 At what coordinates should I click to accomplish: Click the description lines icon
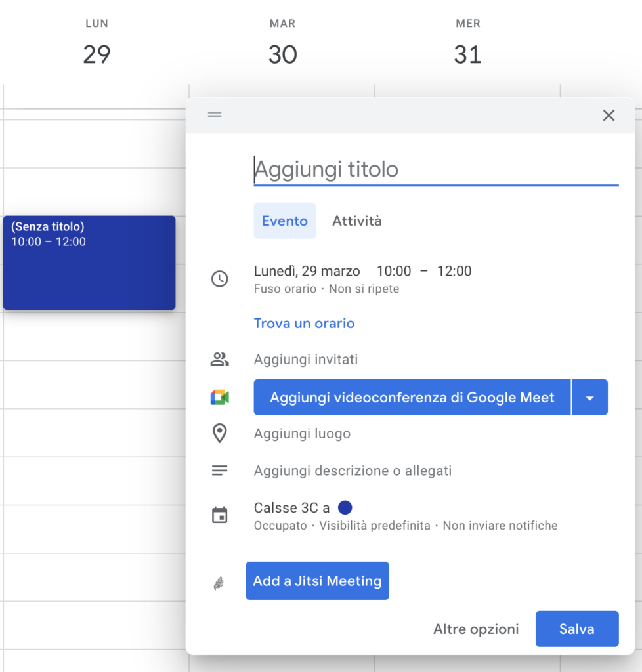coord(219,471)
